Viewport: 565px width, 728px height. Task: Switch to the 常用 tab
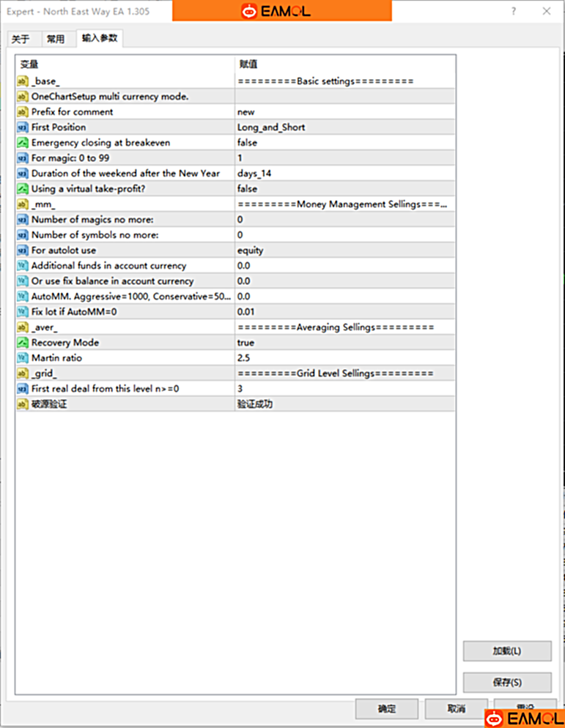(58, 39)
